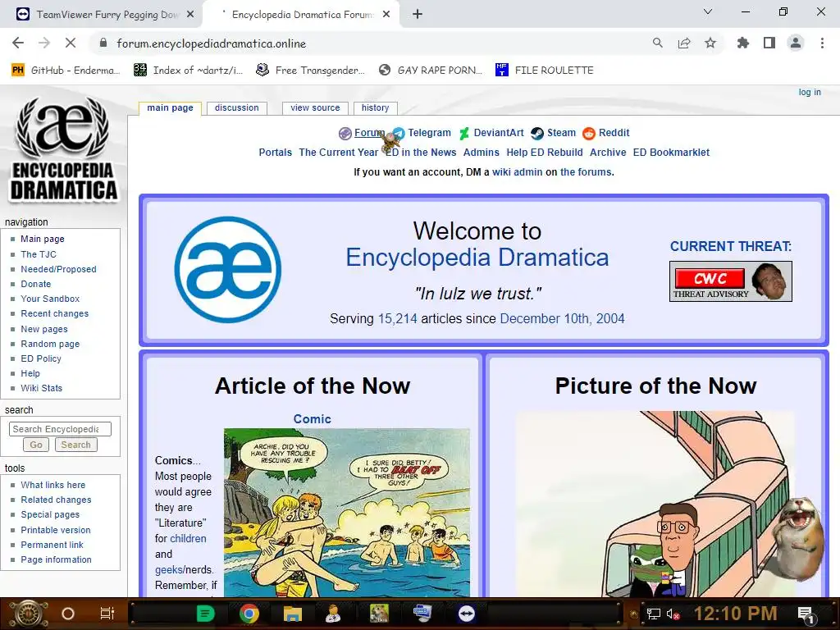Open the Admins link
Viewport: 840px width, 630px height.
[x=481, y=153]
